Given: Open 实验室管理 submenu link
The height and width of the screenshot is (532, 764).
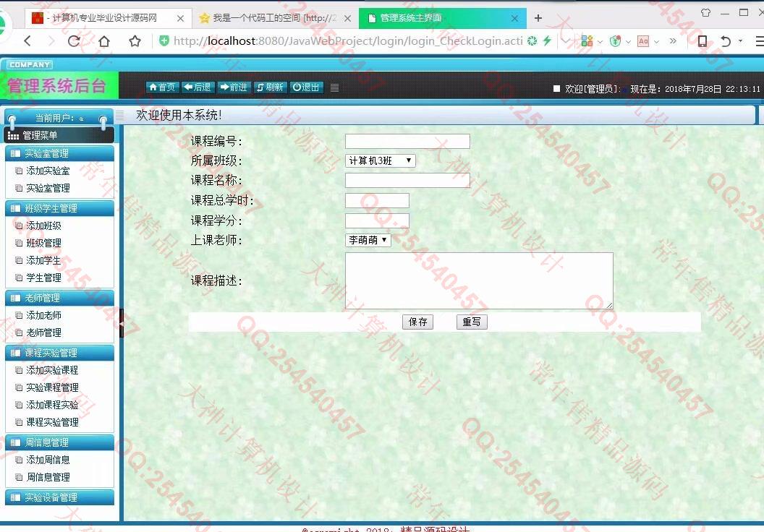Looking at the screenshot, I should 48,189.
